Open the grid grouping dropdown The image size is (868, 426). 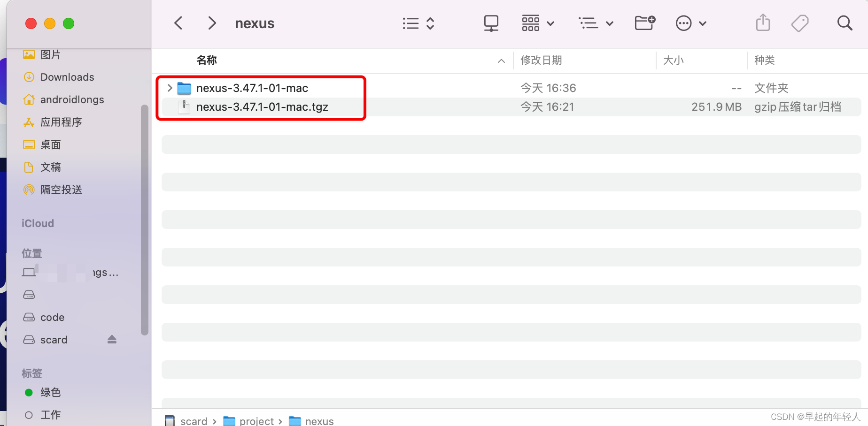pyautogui.click(x=538, y=23)
